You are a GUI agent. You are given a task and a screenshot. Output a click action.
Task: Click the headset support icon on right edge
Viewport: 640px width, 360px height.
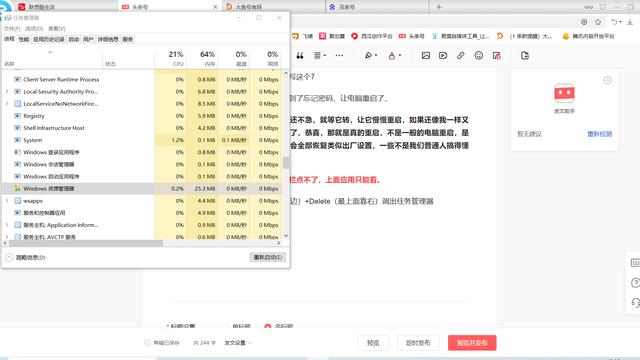point(635,302)
